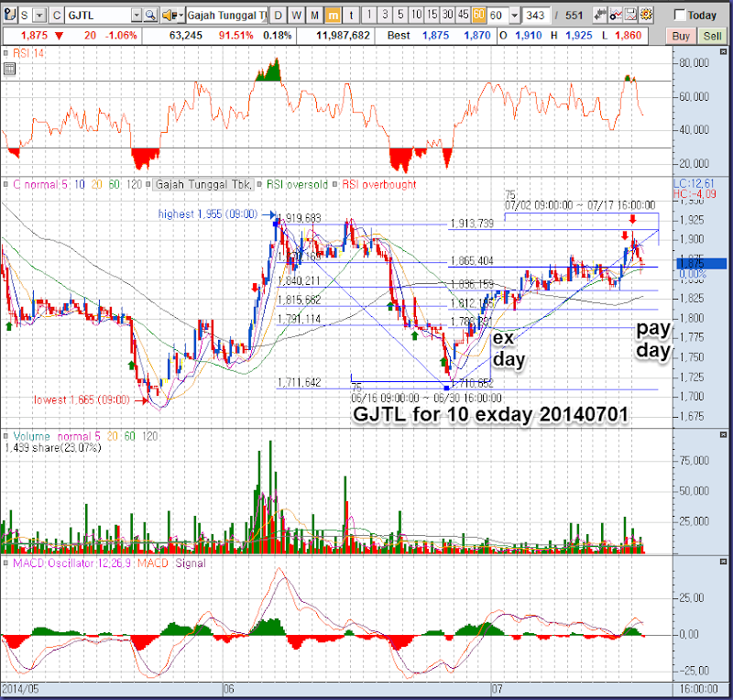Click the highest 1,955 annotation
Viewport: 733px width, 700px height.
coord(208,214)
